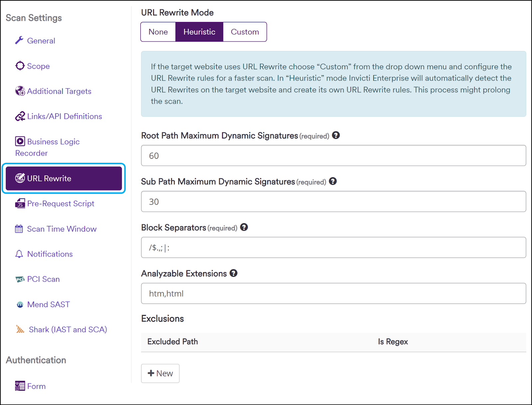Add a new exclusion with the New button
The width and height of the screenshot is (532, 405).
pos(160,373)
